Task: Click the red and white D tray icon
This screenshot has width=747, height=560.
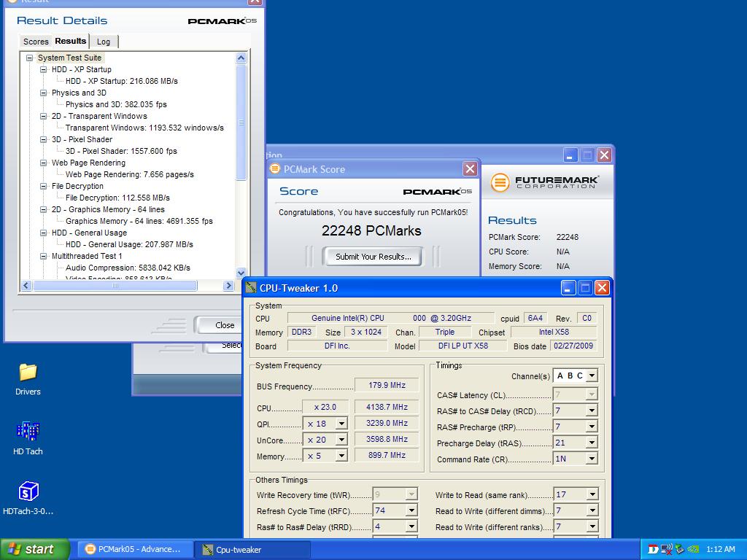Action: (x=653, y=549)
